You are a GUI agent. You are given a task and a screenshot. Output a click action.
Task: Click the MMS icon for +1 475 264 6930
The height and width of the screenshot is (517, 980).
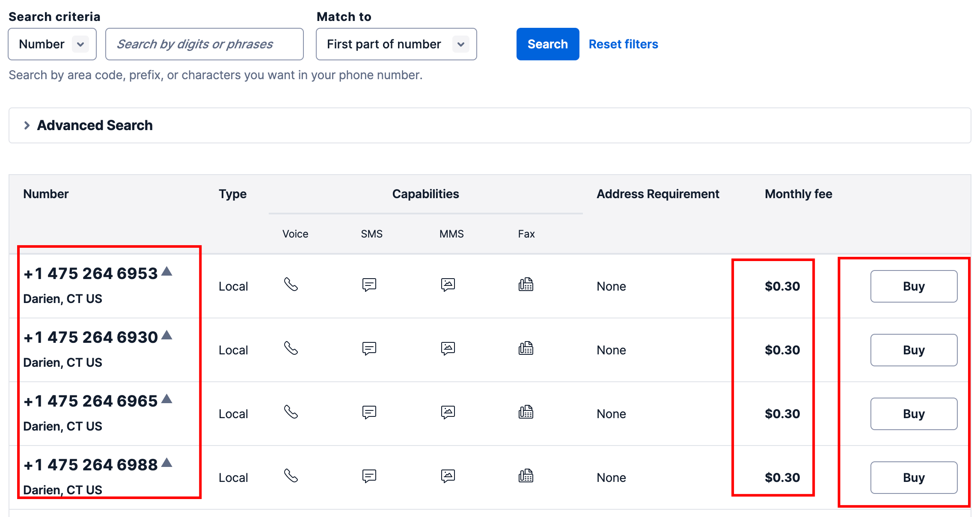[448, 348]
